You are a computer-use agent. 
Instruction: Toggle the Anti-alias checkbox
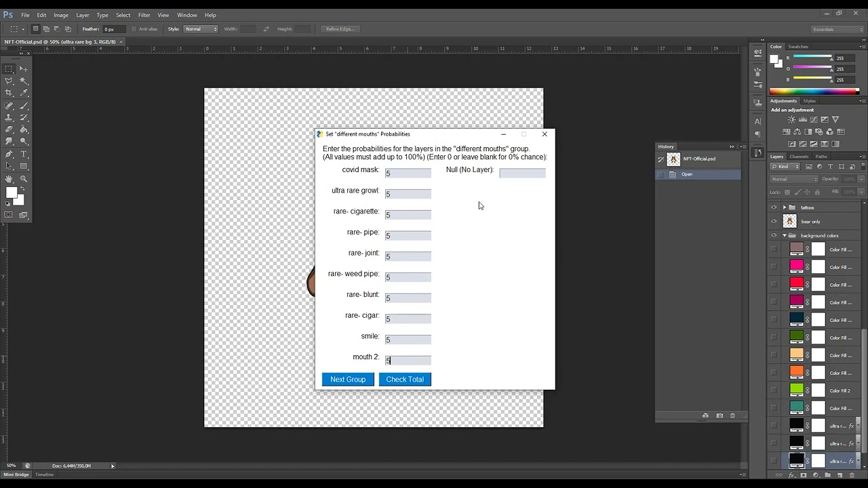[134, 29]
